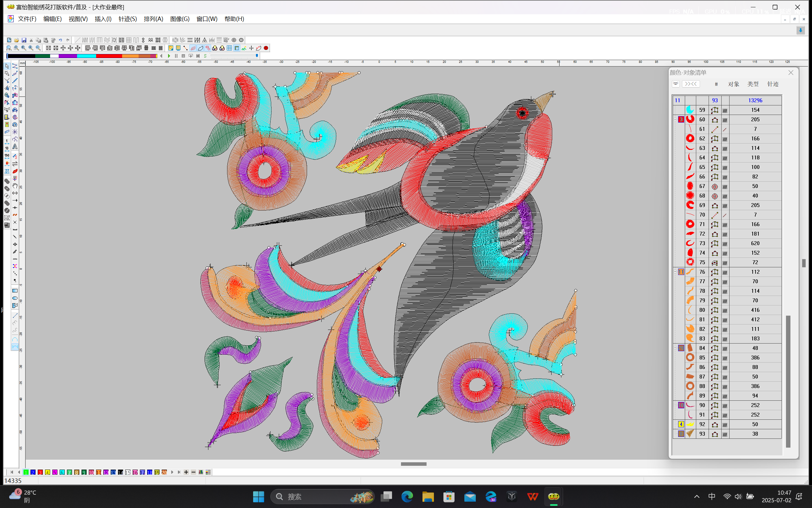
Task: Click the green Play simulation button
Action: [x=169, y=56]
